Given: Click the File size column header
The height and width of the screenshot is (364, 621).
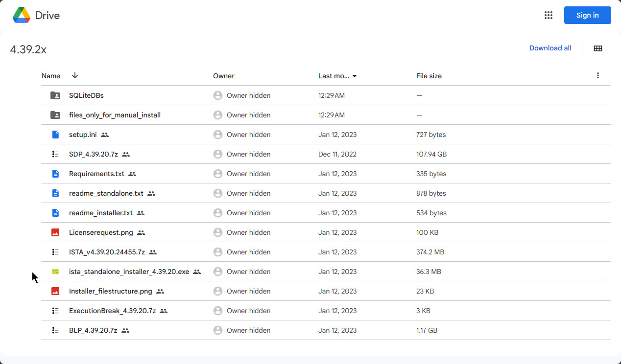Looking at the screenshot, I should click(x=429, y=76).
